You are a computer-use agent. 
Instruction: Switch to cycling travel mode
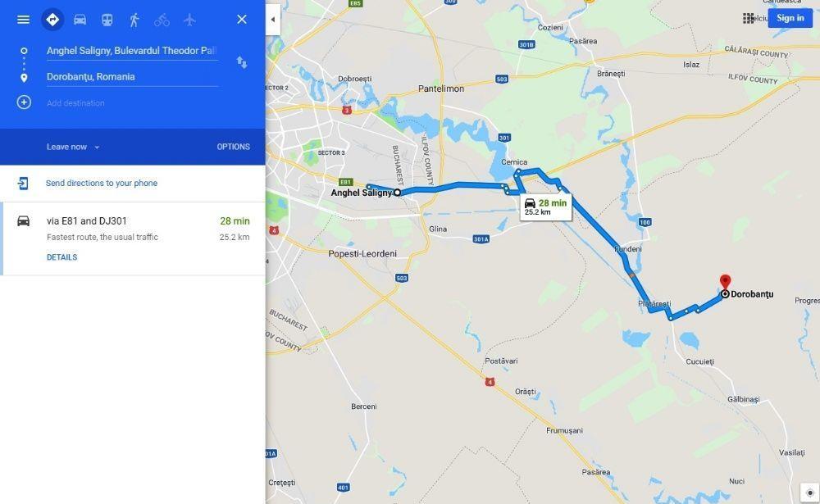[162, 20]
